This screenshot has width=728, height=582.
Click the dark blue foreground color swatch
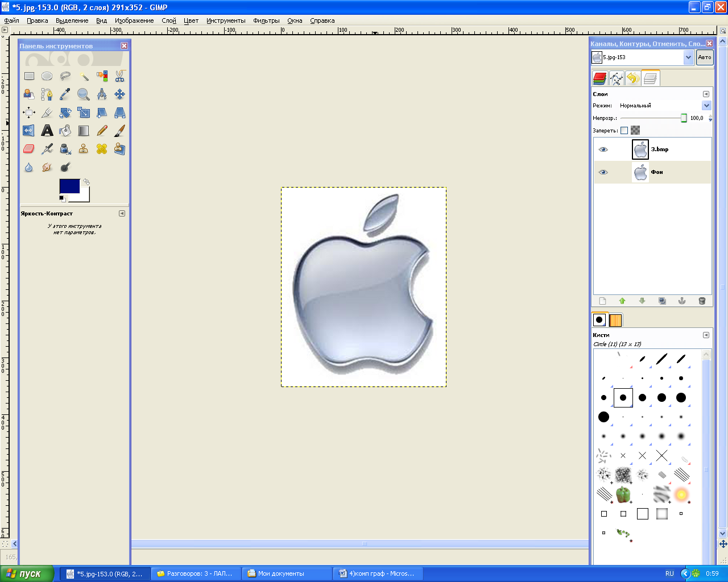(69, 186)
